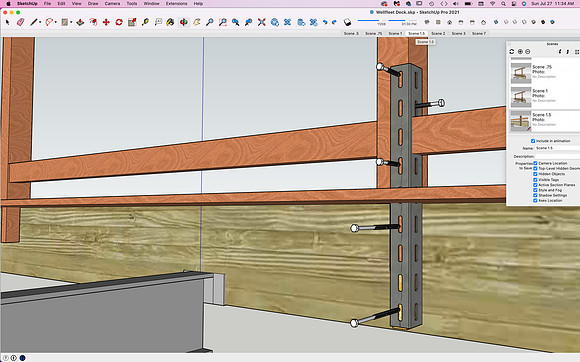
Task: Toggle Visible Tags checkbox
Action: tap(535, 179)
